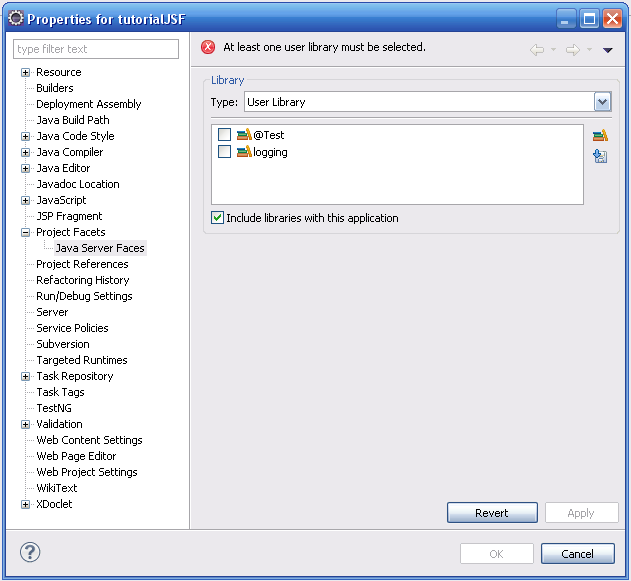Image resolution: width=631 pixels, height=581 pixels.
Task: Maximize the Properties dialog window
Action: tap(590, 19)
